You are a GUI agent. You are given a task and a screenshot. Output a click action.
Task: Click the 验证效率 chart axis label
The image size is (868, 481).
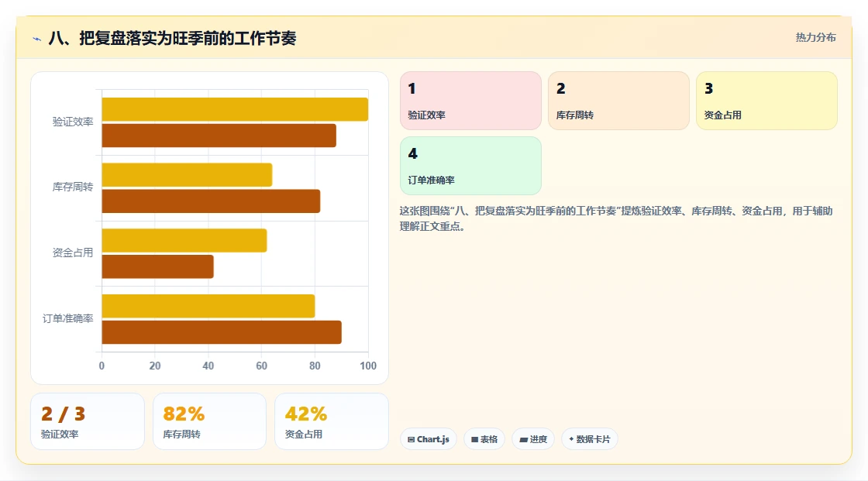tap(73, 122)
